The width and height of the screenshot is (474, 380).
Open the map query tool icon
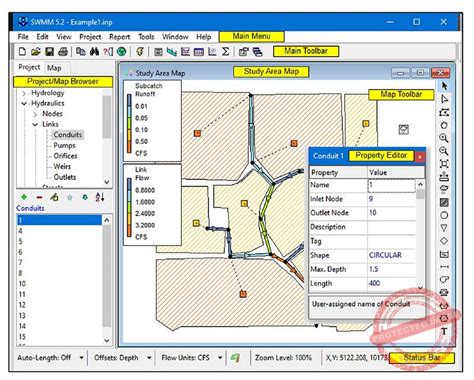[108, 52]
